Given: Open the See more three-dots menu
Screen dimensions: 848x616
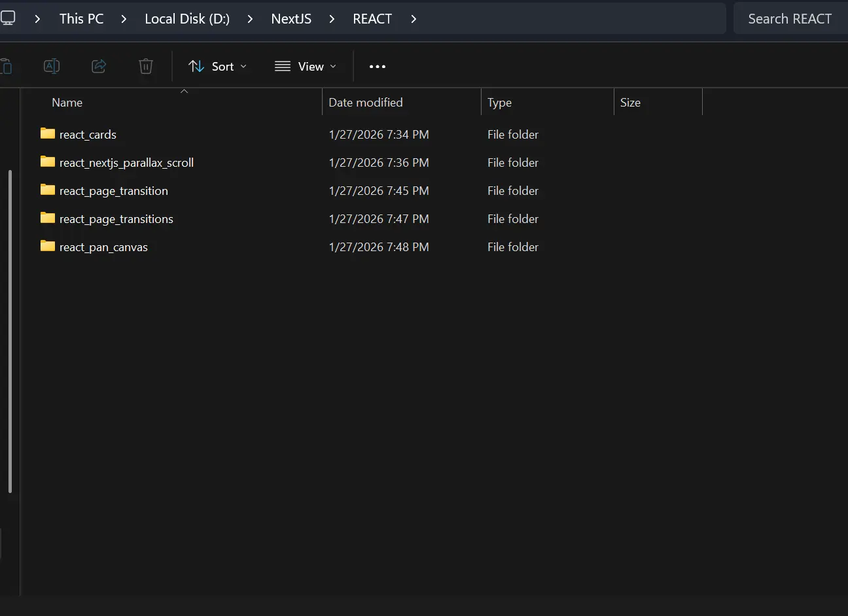Looking at the screenshot, I should (x=378, y=67).
